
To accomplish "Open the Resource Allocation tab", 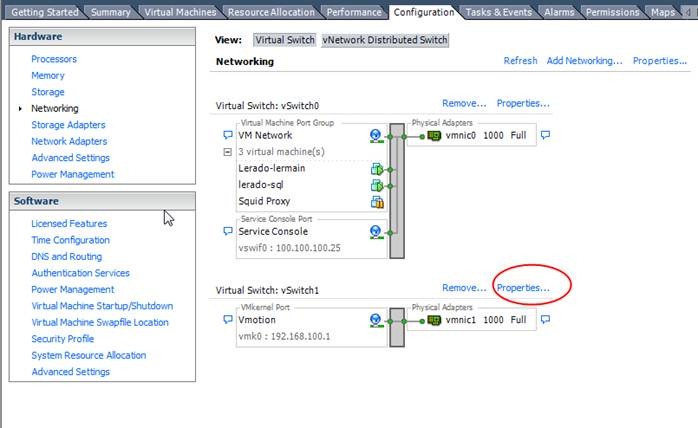I will (271, 12).
